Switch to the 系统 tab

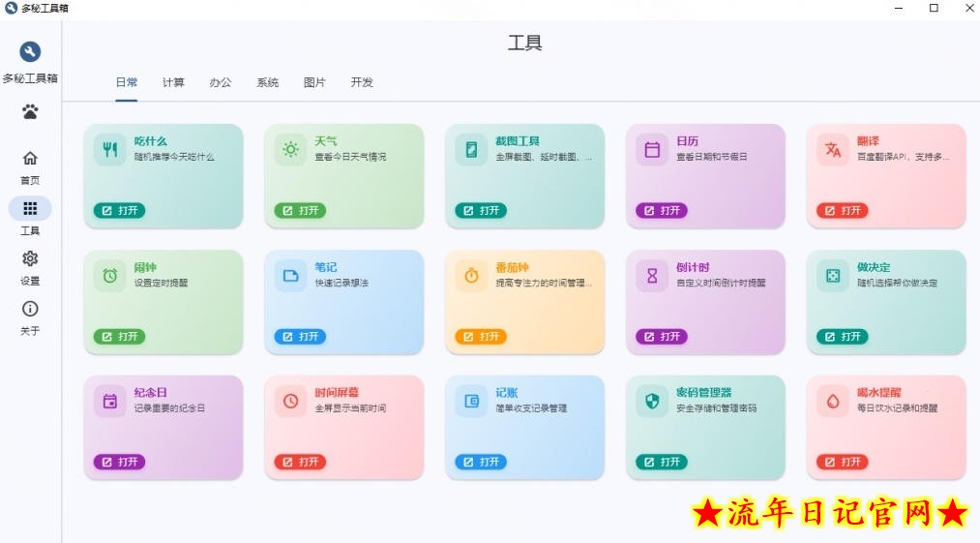click(268, 82)
